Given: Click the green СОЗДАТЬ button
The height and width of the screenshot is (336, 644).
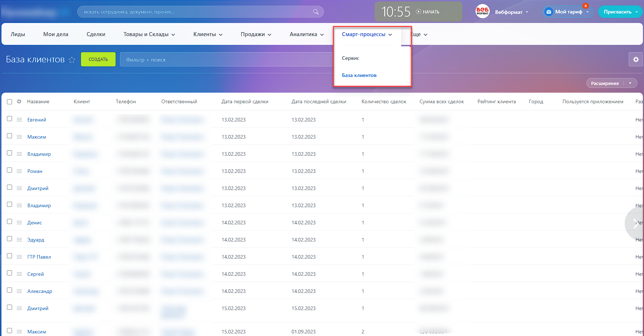Looking at the screenshot, I should (x=98, y=59).
